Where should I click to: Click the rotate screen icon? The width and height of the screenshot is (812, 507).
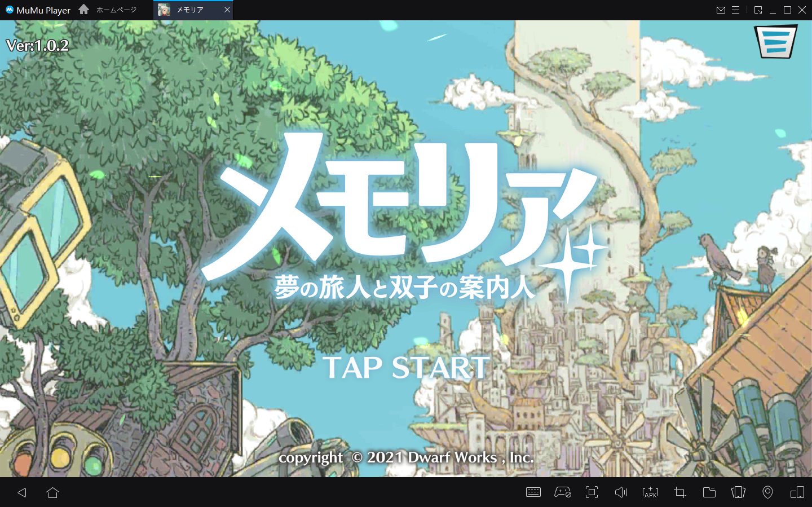[738, 492]
